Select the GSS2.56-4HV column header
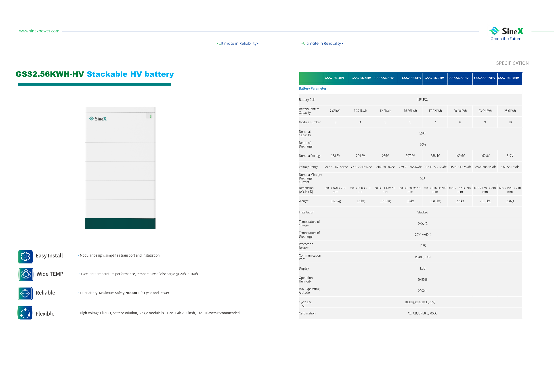This screenshot has width=554, height=392. (x=361, y=78)
